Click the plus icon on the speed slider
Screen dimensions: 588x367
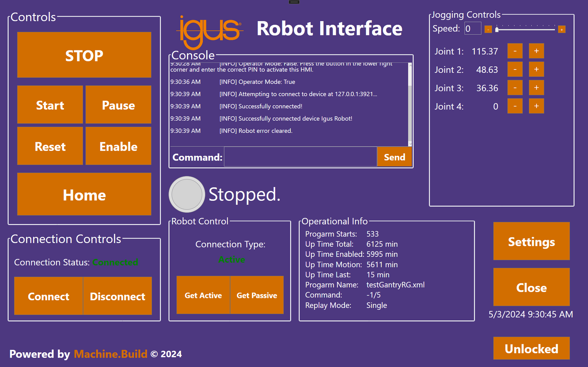[562, 29]
